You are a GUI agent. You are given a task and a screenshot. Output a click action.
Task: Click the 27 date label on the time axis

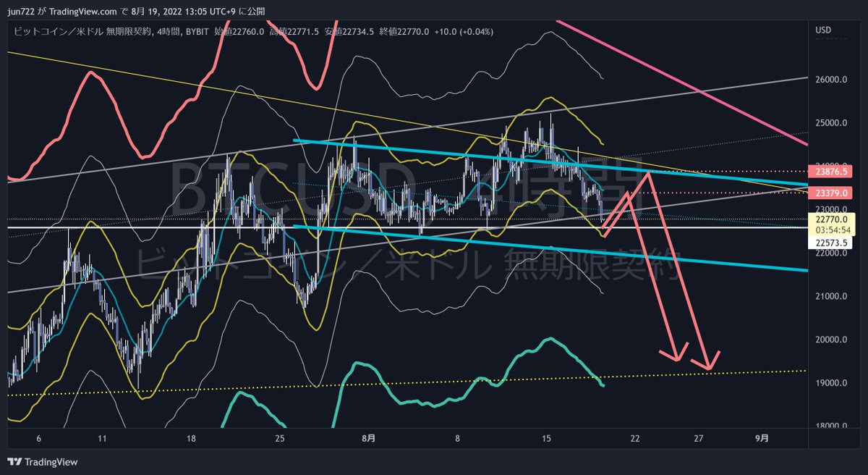tap(699, 439)
